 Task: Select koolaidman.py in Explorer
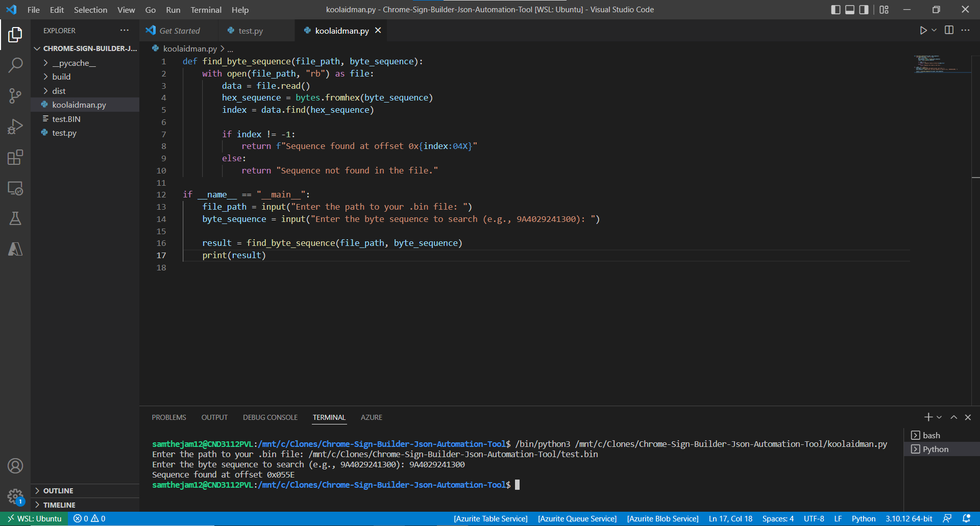pyautogui.click(x=85, y=105)
